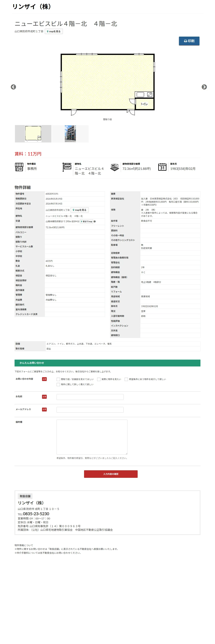The height and width of the screenshot is (644, 215).
Task: Click the question mark help icon by 交通
Action: (x=95, y=222)
